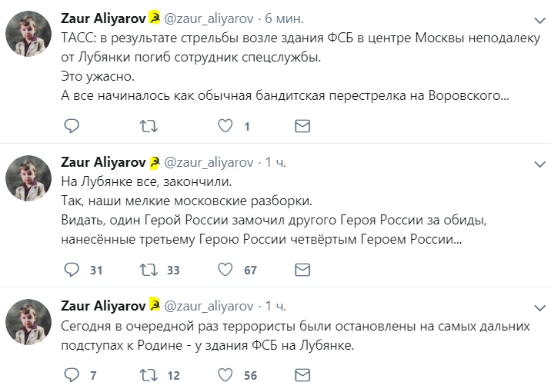Click @zaur_aliyarov handle on the second tweet
The width and height of the screenshot is (551, 392).
pyautogui.click(x=208, y=161)
